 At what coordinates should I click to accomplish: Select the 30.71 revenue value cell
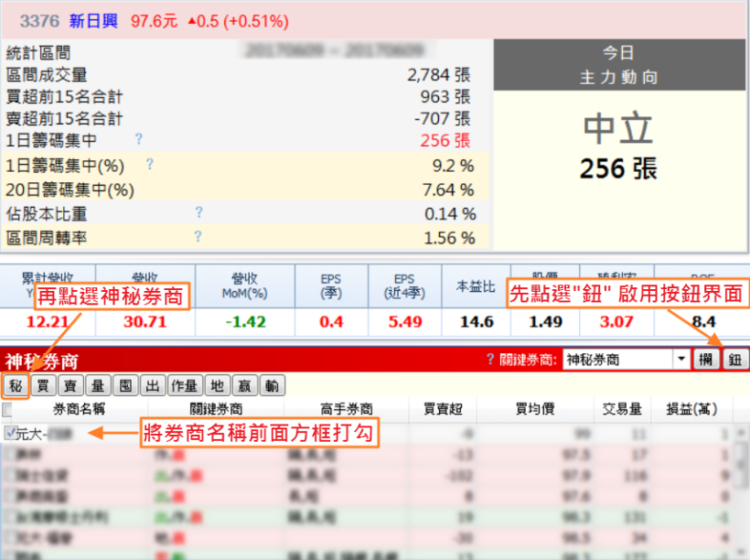click(x=145, y=322)
